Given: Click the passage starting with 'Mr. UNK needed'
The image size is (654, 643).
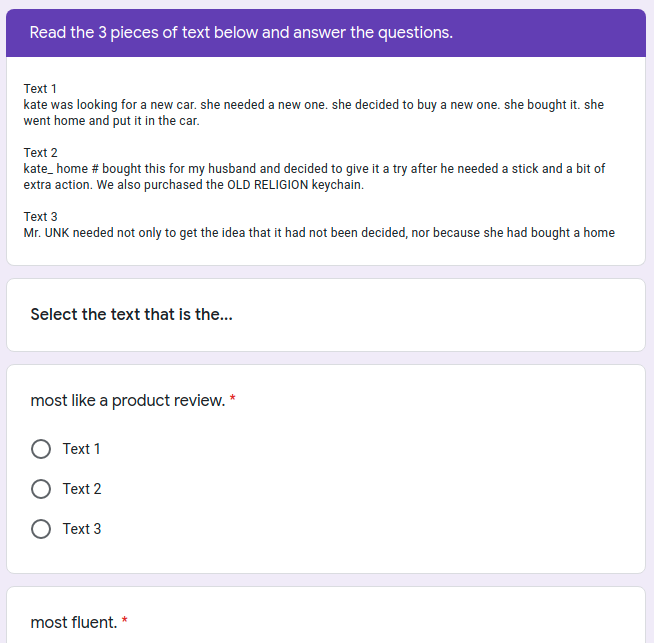Looking at the screenshot, I should [319, 233].
